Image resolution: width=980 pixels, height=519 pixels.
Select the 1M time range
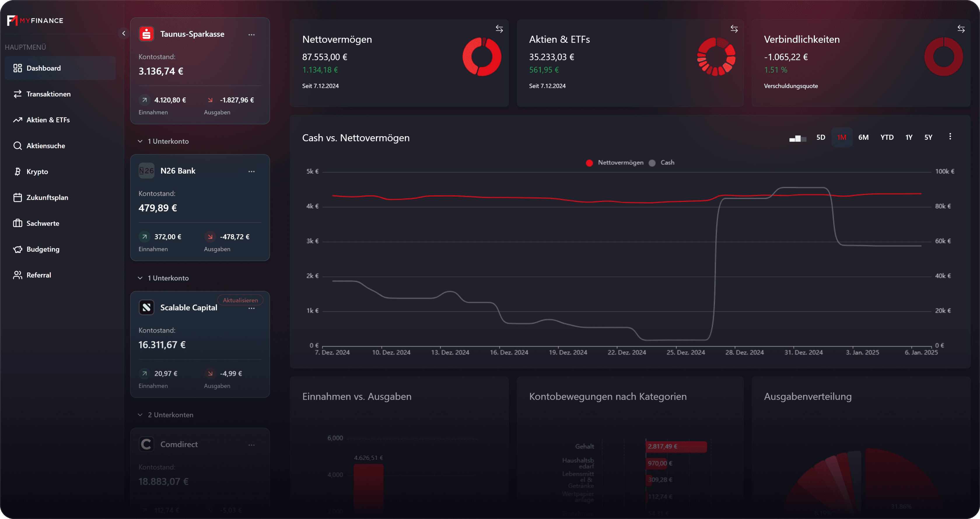tap(841, 137)
